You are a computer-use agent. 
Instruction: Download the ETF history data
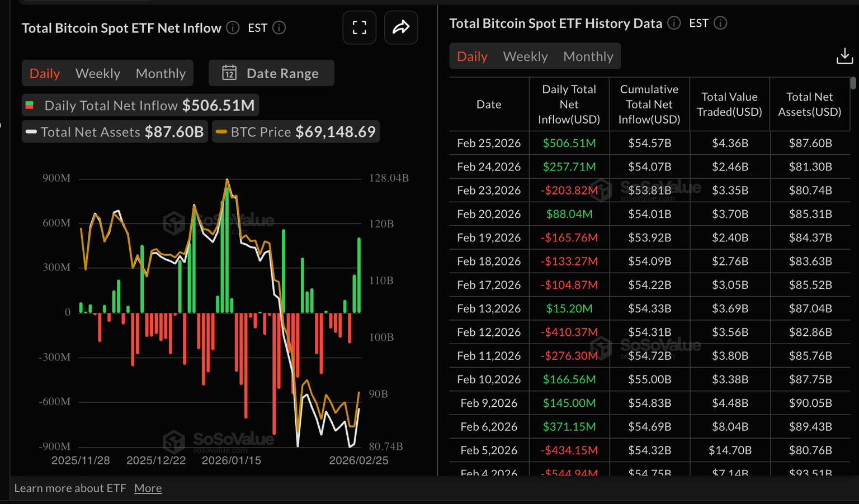(x=844, y=56)
